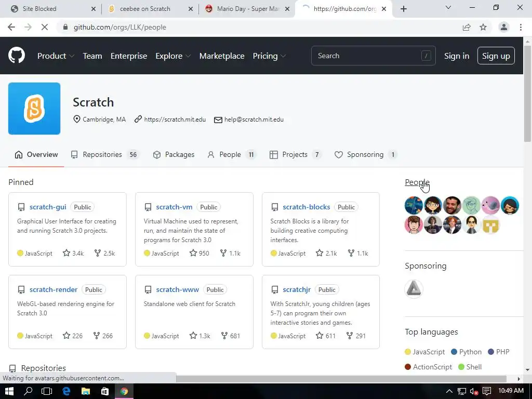The height and width of the screenshot is (399, 532).
Task: Open the Team navigation link
Action: [x=92, y=56]
